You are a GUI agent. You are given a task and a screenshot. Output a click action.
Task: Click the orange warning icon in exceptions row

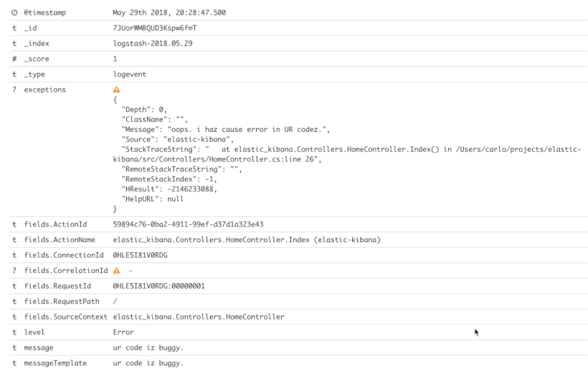coord(117,90)
